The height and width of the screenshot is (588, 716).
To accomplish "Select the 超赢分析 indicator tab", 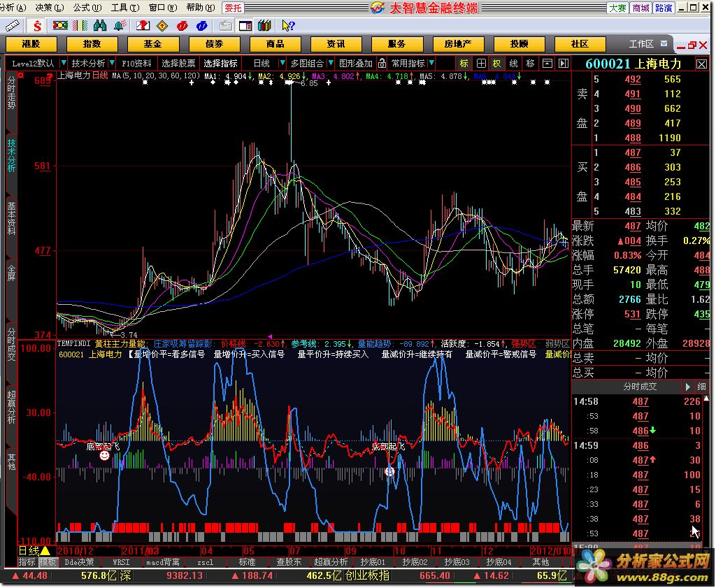I will (331, 562).
